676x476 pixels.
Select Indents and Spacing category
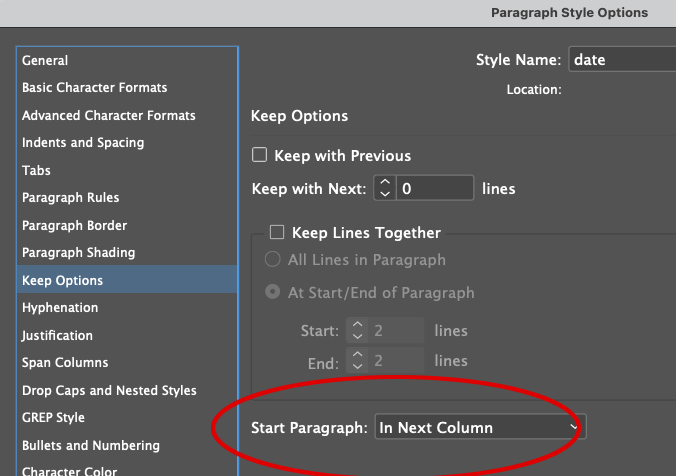point(83,143)
